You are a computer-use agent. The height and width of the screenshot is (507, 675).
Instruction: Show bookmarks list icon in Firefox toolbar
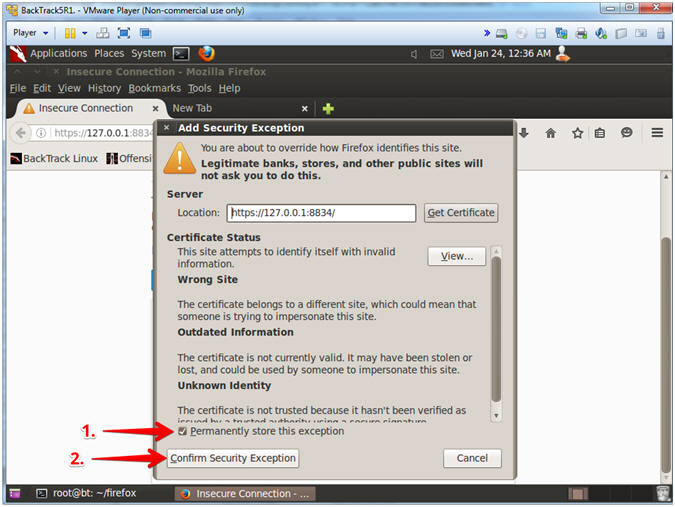600,133
